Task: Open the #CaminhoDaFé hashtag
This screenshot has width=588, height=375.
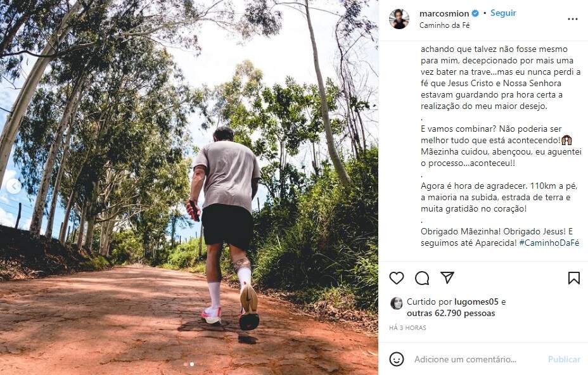Action: 549,243
